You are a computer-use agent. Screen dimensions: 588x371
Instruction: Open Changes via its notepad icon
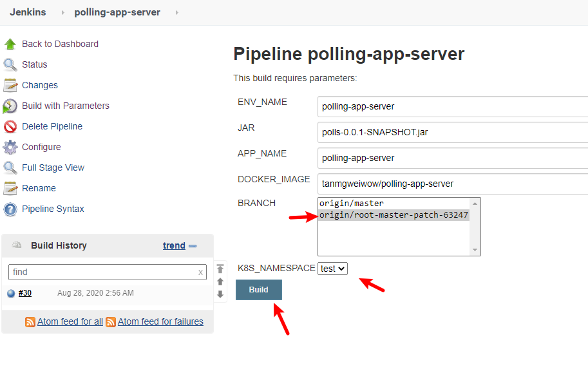pyautogui.click(x=10, y=86)
